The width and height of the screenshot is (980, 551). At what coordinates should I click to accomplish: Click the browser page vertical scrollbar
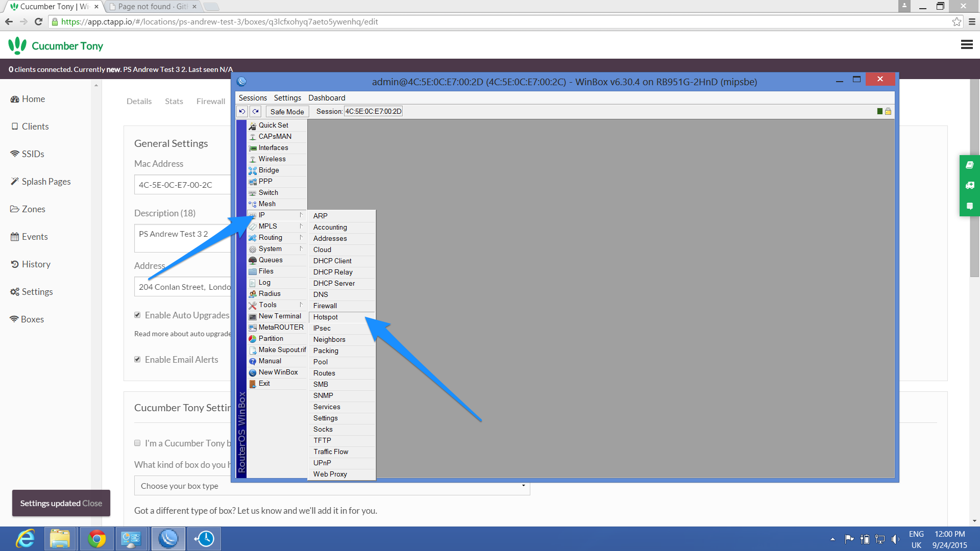point(974,179)
